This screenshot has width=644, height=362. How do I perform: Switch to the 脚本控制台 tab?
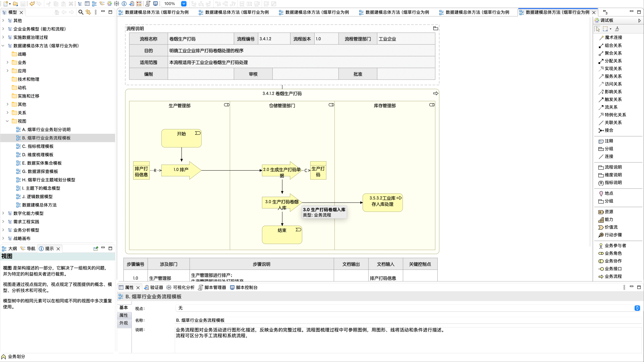244,287
